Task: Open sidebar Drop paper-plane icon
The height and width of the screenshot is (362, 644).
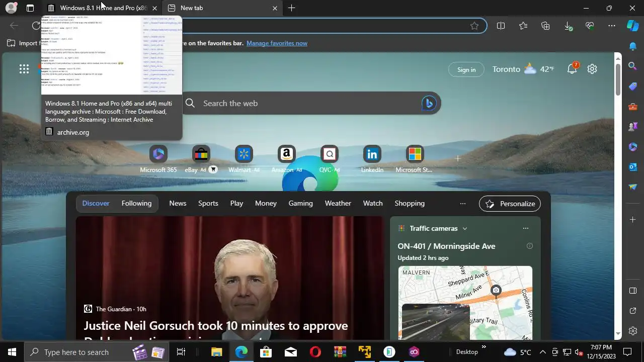Action: point(633,187)
